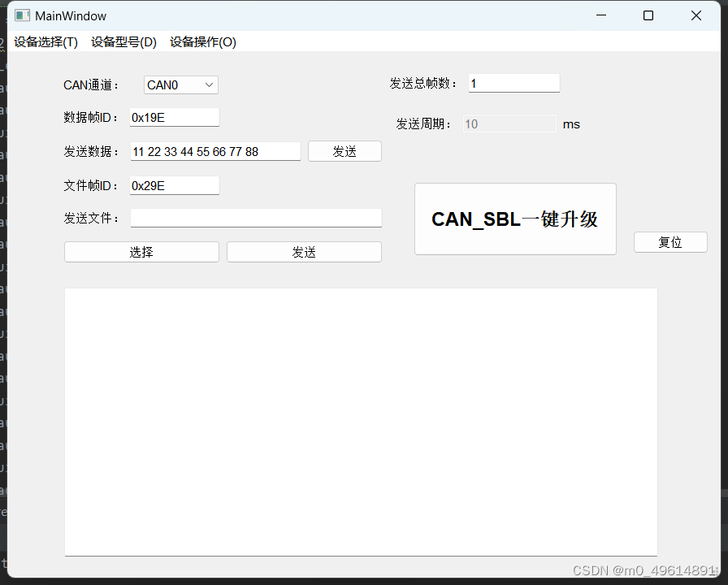Minimize the MainWindow application
728x585 pixels.
(600, 15)
